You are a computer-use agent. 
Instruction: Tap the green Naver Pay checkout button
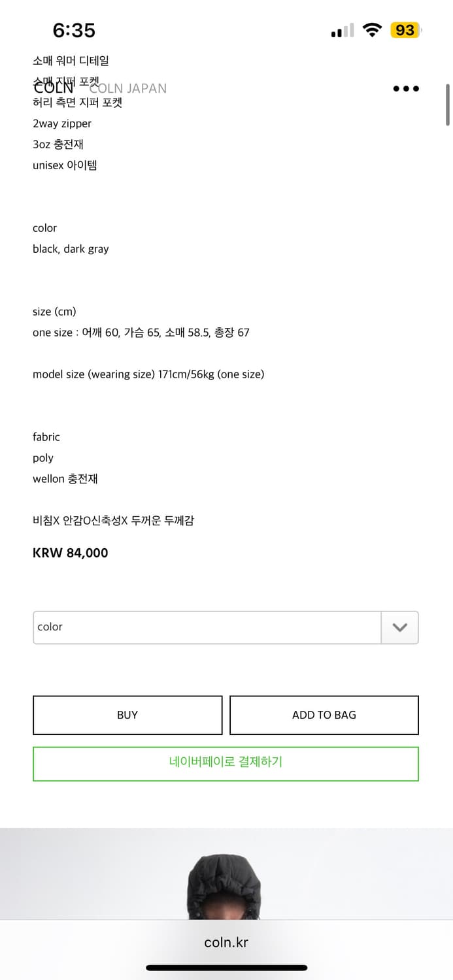tap(226, 763)
